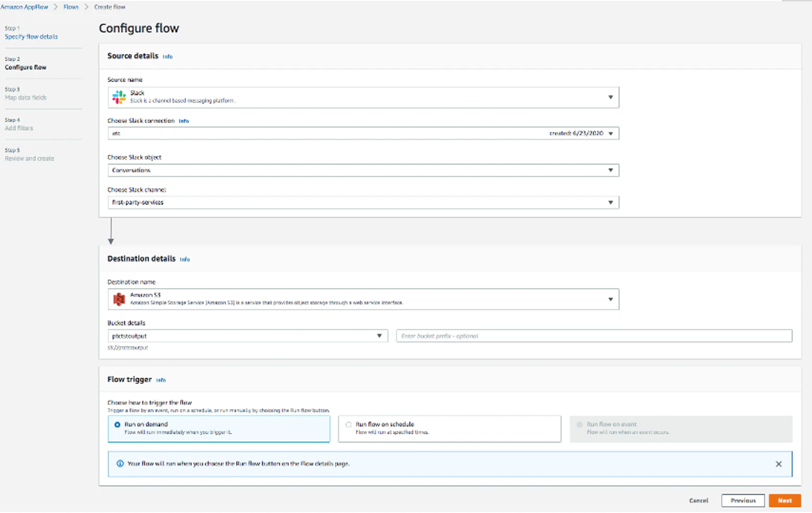812x513 pixels.
Task: Open Info link next to Flow trigger
Action: pyautogui.click(x=161, y=380)
